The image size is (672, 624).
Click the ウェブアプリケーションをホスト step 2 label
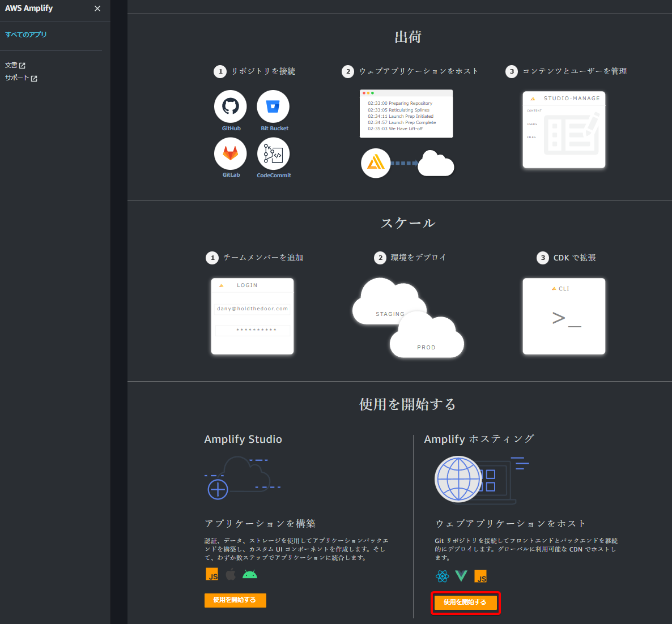418,71
